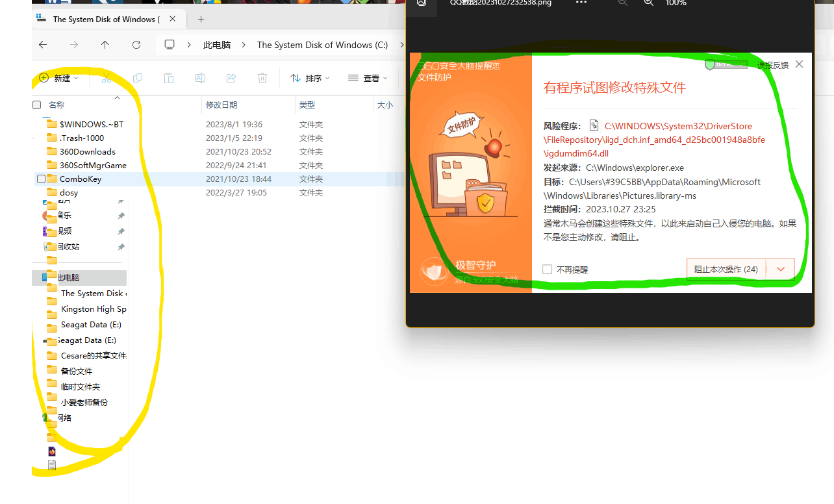Open 网络 in the navigation pane
Screen dimensions: 834x504
(64, 418)
